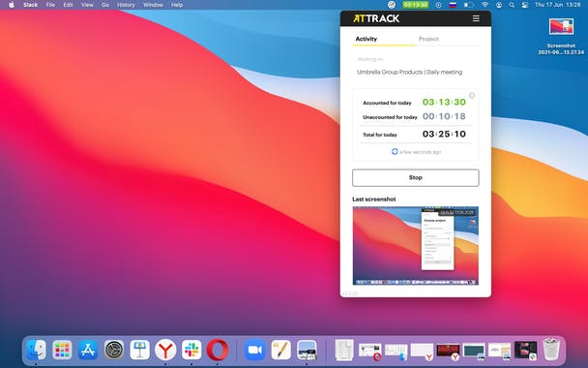Open Preview from the dock

pyautogui.click(x=307, y=350)
